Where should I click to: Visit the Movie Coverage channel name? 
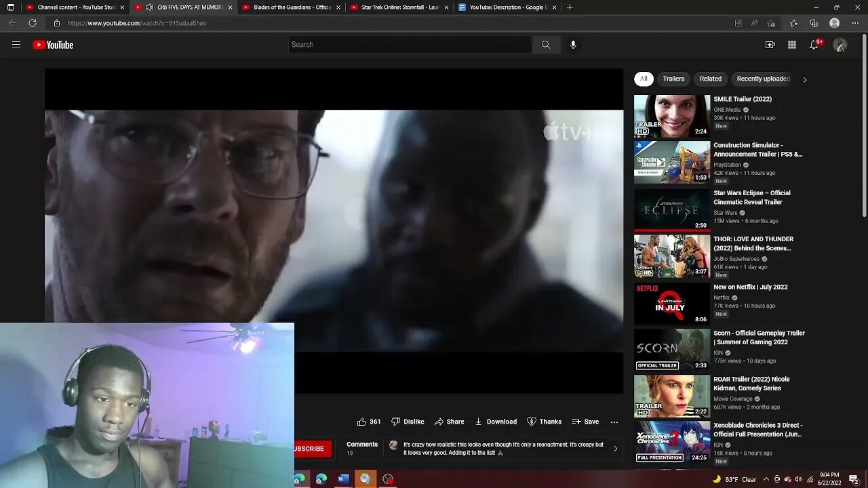733,399
